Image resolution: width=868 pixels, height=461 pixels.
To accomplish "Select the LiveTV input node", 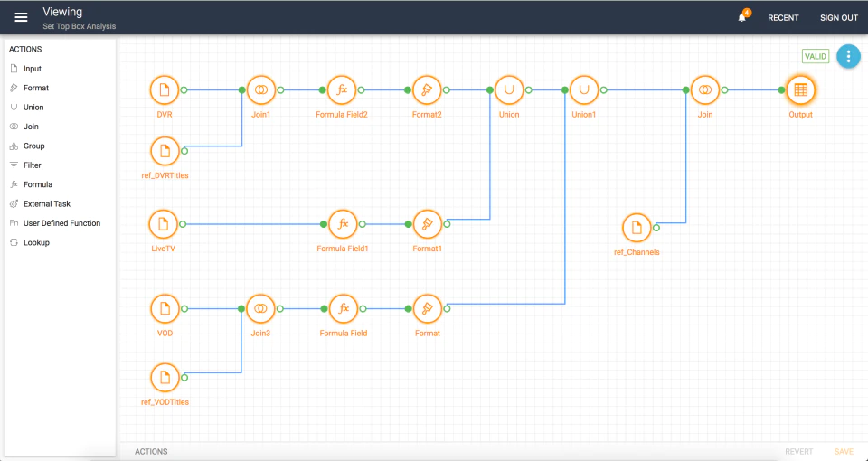I will [164, 224].
